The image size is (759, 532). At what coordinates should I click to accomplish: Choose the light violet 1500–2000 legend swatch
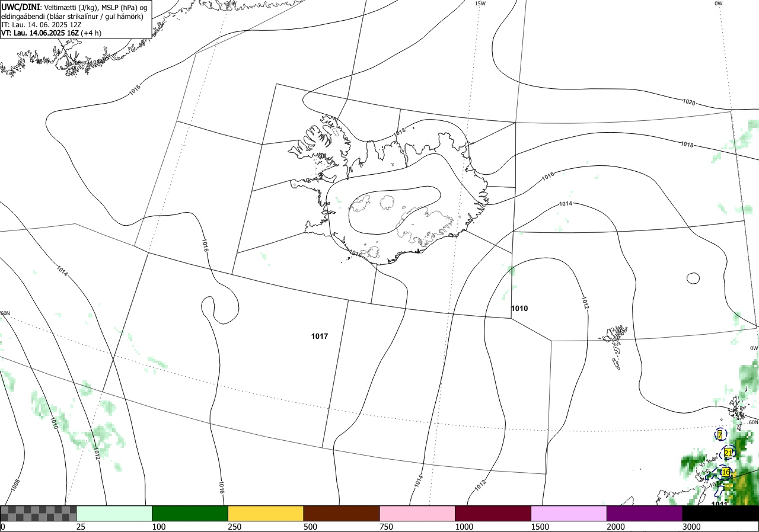point(569,513)
